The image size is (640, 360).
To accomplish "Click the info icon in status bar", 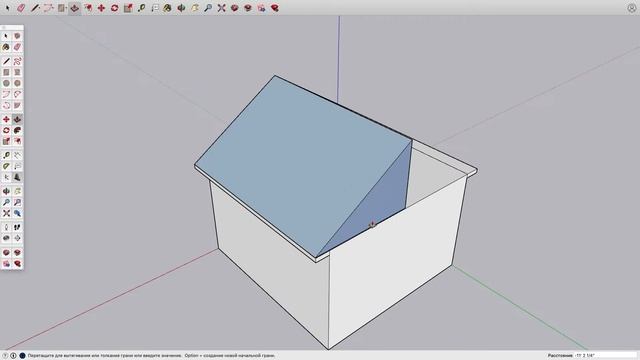I will [x=13, y=356].
